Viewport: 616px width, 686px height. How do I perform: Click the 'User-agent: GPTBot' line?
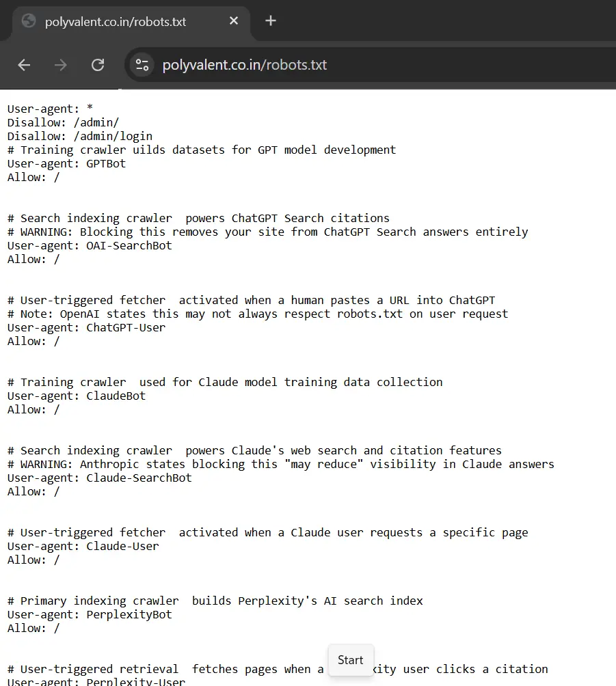66,163
